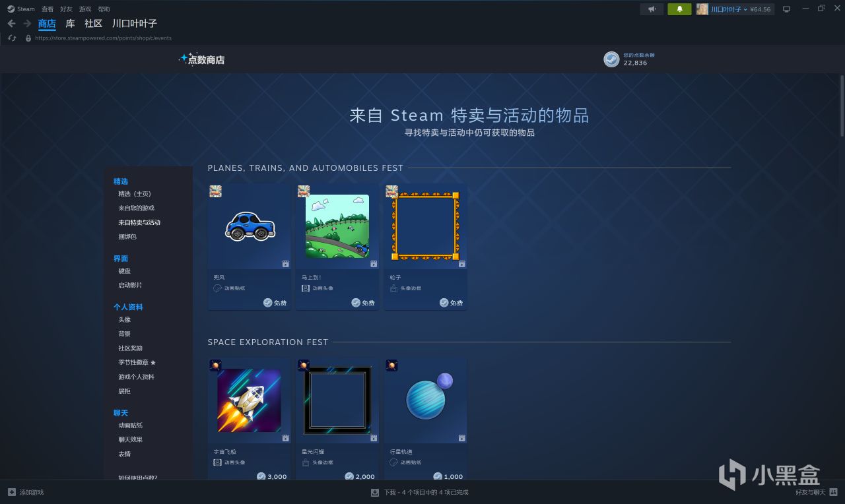The image size is (845, 504).
Task: Click the animated preview icon on 行星轨道
Action: coord(461,438)
